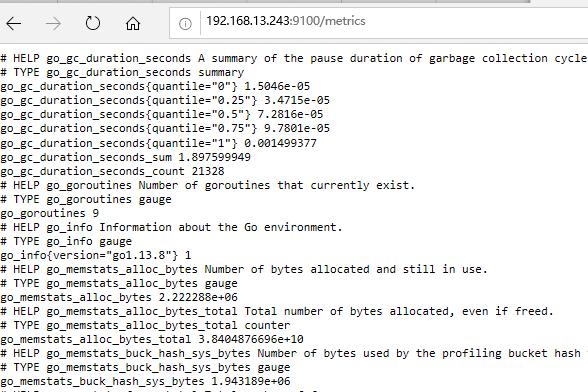Reload the metrics page
This screenshot has height=392, width=588.
[93, 23]
